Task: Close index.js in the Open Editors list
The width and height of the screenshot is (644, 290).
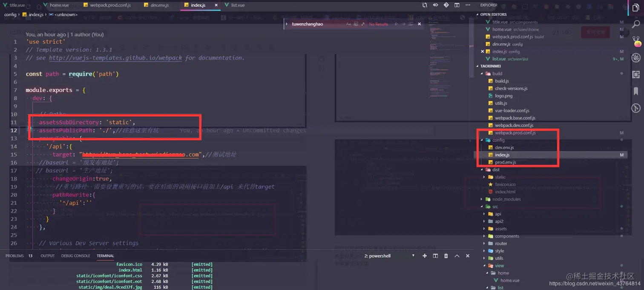Action: pos(483,52)
